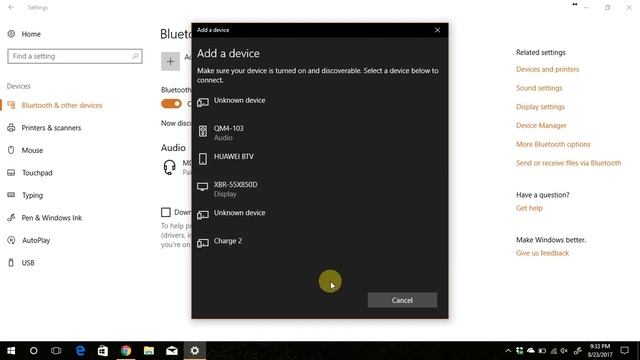This screenshot has width=640, height=360.
Task: Click the device icon beside Charge 2
Action: tap(203, 243)
